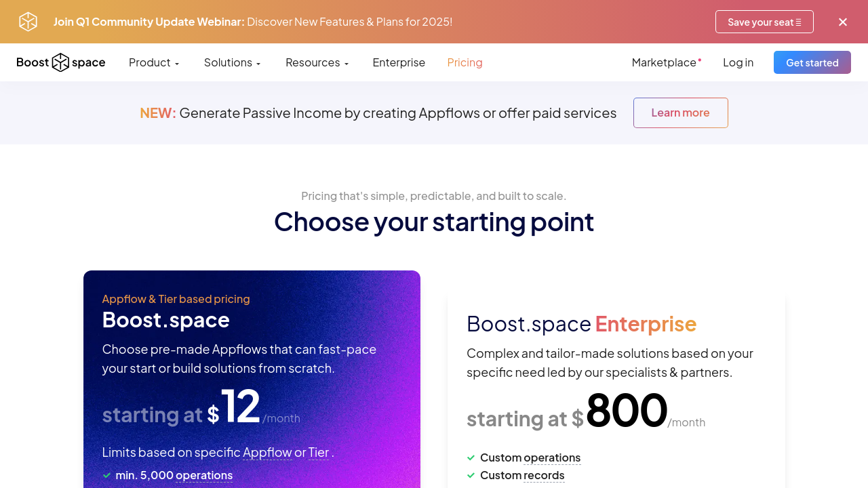Image resolution: width=868 pixels, height=488 pixels.
Task: Click the Boost.space cube logo icon
Action: (x=60, y=62)
